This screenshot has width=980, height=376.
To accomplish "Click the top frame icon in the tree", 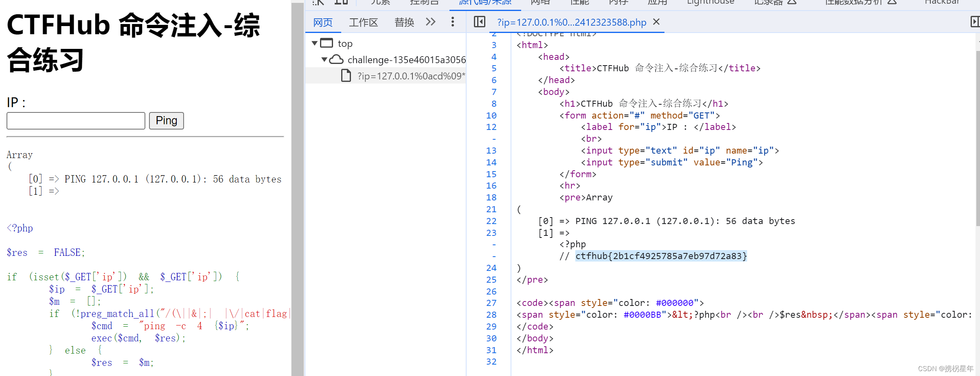I will pos(327,43).
